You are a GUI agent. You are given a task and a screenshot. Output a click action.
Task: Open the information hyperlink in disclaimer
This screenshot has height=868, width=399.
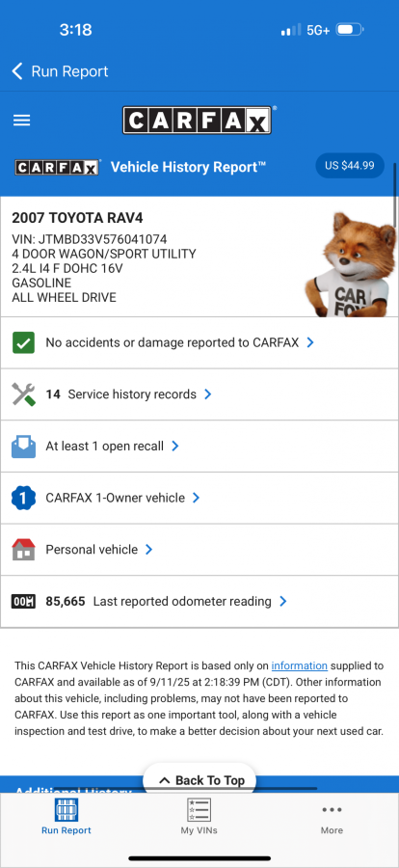300,665
